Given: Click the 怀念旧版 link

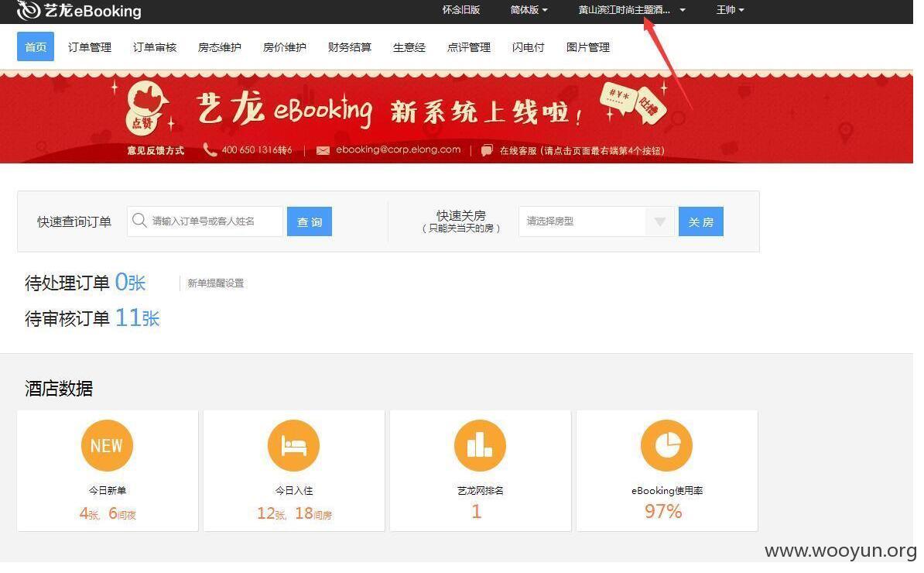Looking at the screenshot, I should point(460,10).
